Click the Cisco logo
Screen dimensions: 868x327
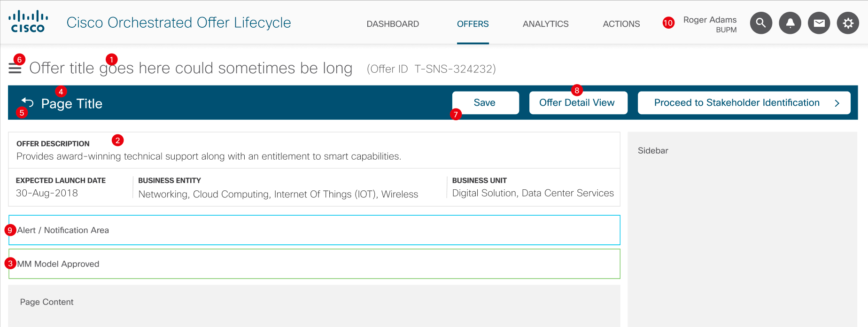pyautogui.click(x=28, y=22)
